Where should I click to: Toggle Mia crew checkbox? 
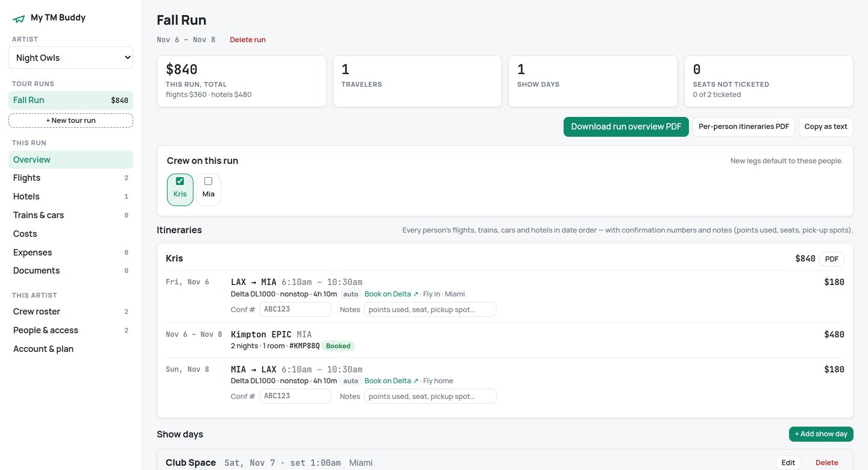click(x=209, y=181)
